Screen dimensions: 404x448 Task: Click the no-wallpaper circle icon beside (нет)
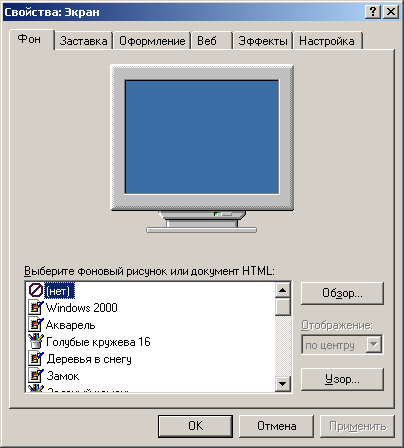click(35, 290)
